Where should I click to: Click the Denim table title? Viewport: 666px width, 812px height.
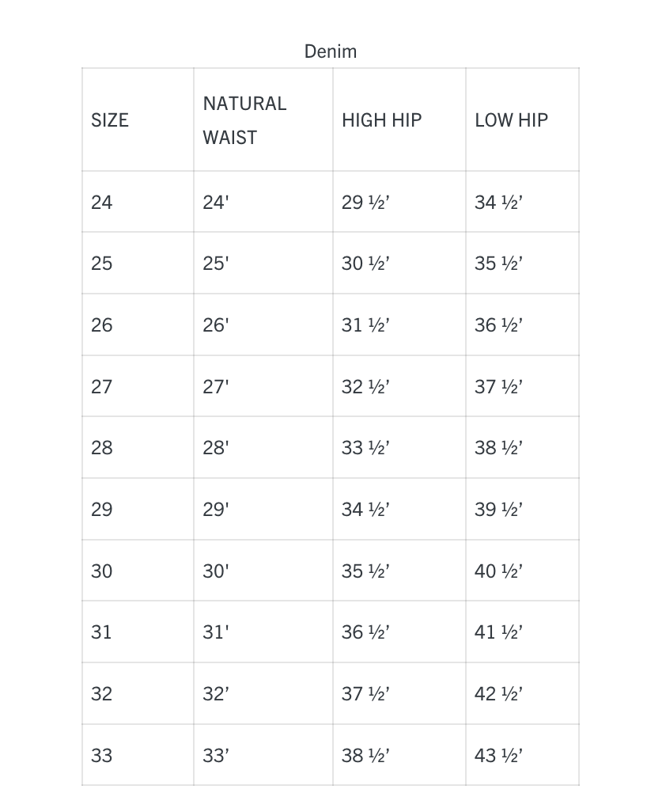pyautogui.click(x=331, y=51)
